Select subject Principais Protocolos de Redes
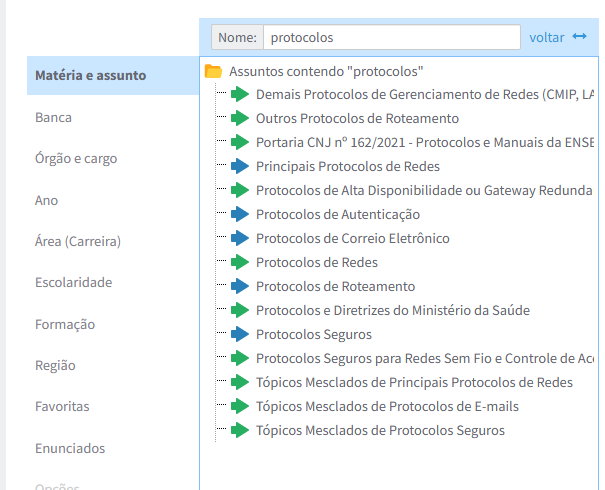 coord(348,166)
